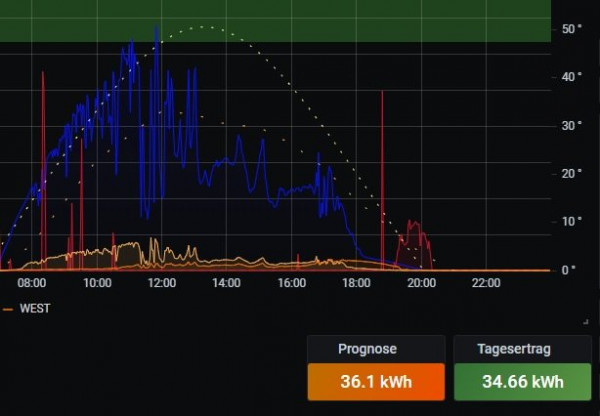
Task: Click the blue curve's highest peak near 12:00
Action: pyautogui.click(x=158, y=32)
